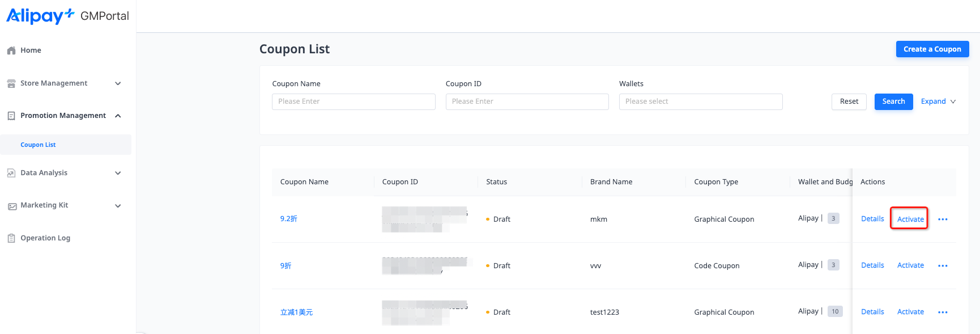Open more actions for 9.2折 coupon
This screenshot has width=980, height=334.
[x=943, y=219]
